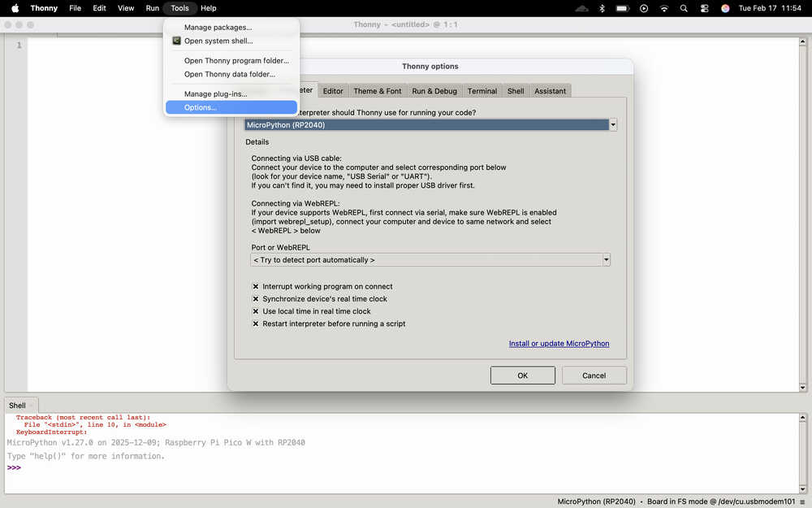Expand the MicroPython (RP2040) interpreter dropdown

(613, 125)
